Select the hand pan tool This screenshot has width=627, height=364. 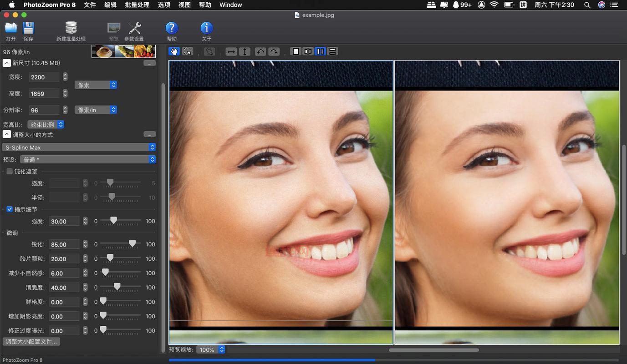coord(174,51)
